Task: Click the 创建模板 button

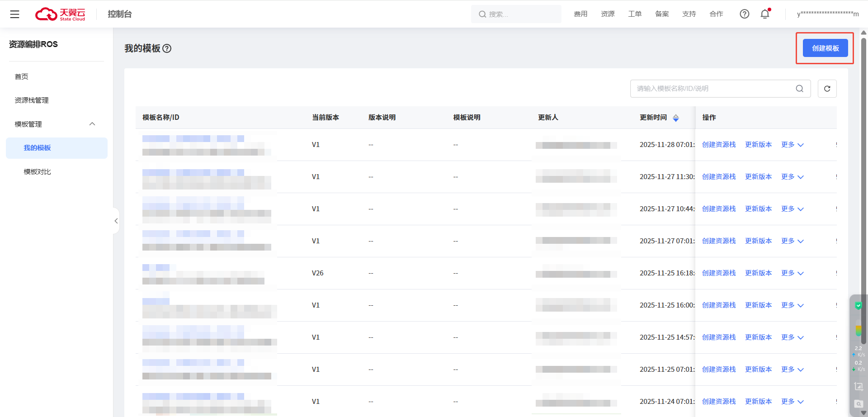Action: tap(825, 48)
